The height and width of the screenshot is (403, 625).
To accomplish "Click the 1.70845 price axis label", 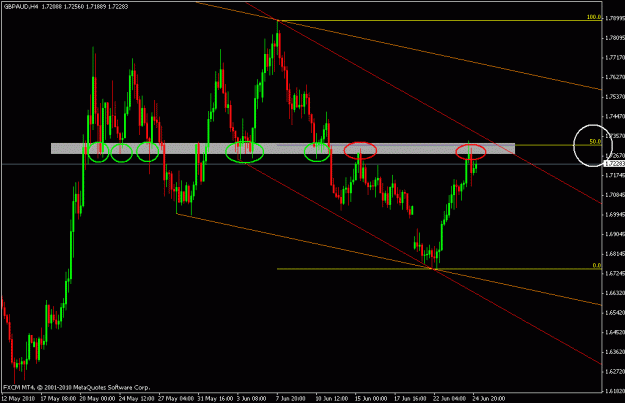I will point(615,195).
